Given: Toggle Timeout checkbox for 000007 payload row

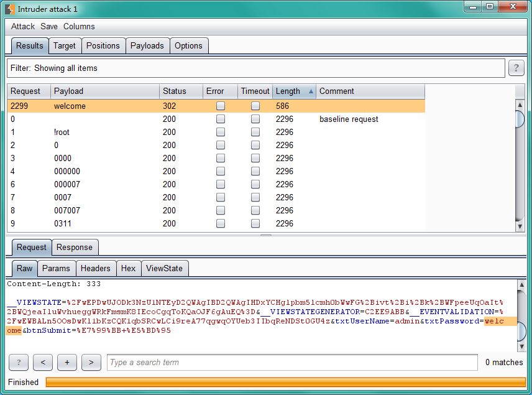Looking at the screenshot, I should 255,184.
